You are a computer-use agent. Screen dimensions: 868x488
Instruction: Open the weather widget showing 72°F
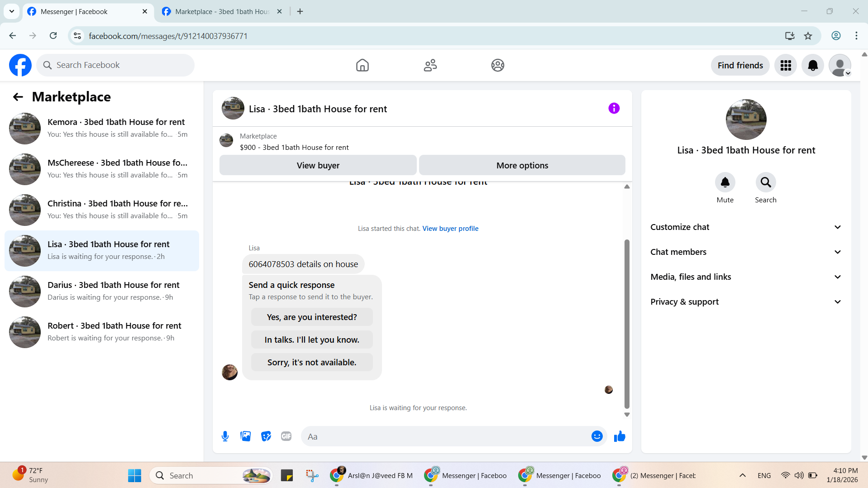pyautogui.click(x=30, y=475)
